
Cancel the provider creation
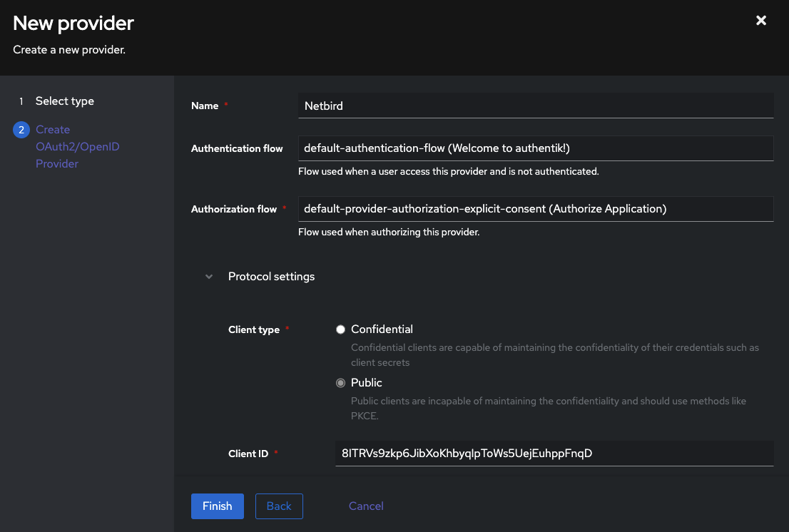[x=366, y=506]
